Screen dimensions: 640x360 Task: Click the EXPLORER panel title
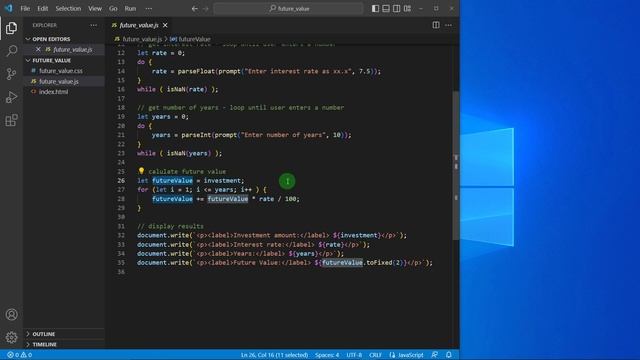point(44,25)
